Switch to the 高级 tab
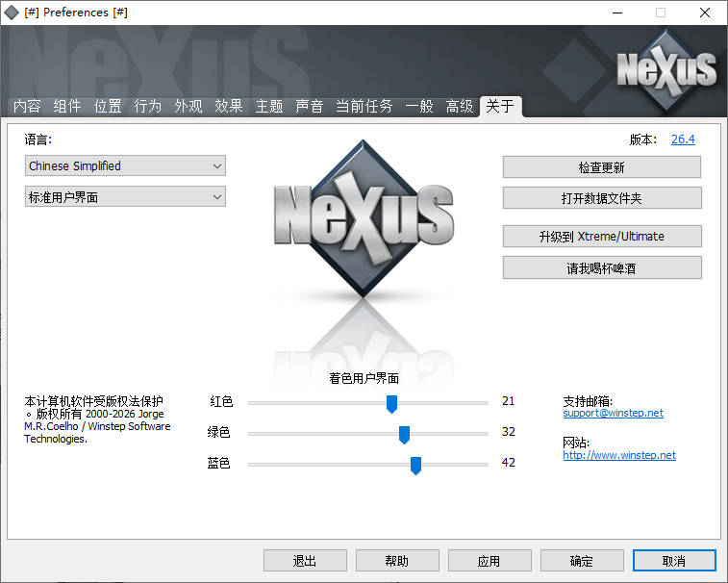The image size is (728, 583). click(459, 107)
